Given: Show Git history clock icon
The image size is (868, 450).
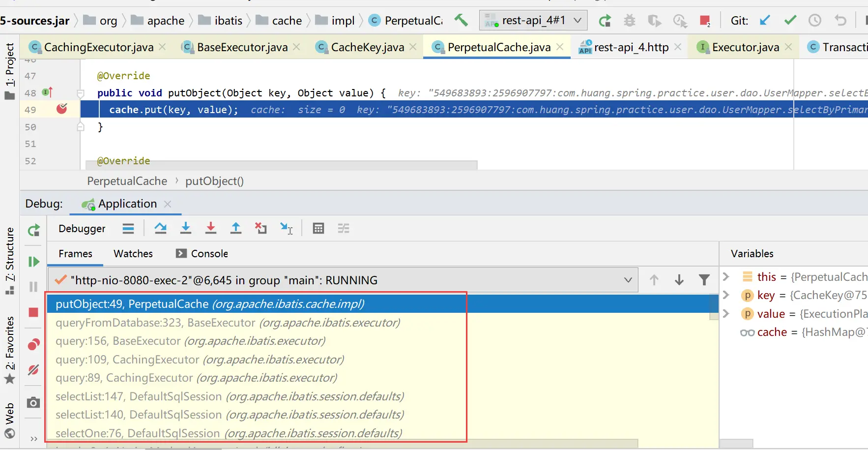Looking at the screenshot, I should click(x=815, y=21).
